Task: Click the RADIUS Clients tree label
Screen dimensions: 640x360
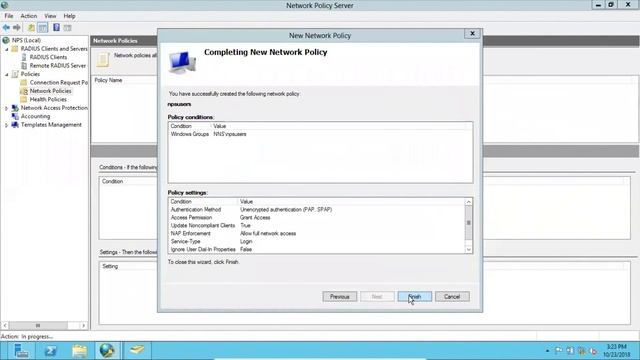Action: click(48, 57)
